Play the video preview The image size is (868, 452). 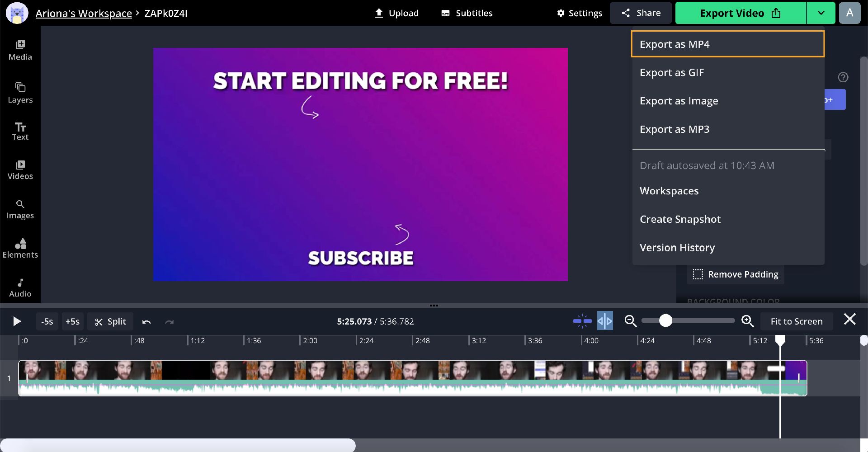(17, 321)
